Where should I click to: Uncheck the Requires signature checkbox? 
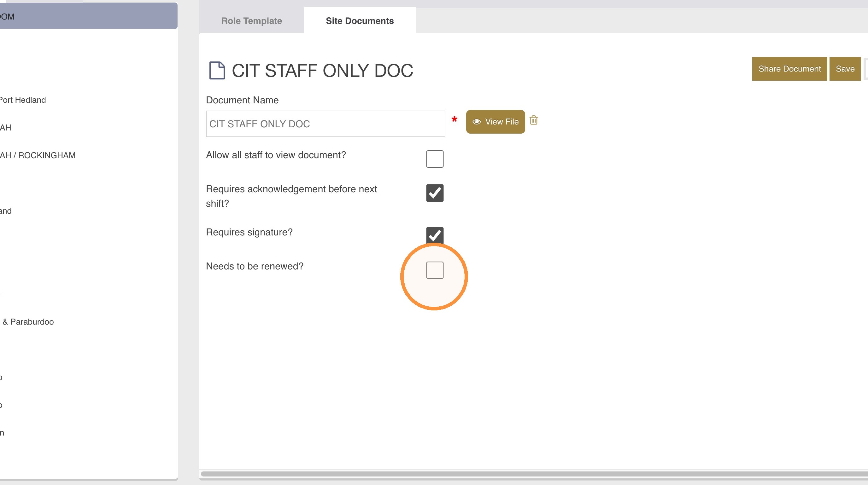tap(435, 236)
